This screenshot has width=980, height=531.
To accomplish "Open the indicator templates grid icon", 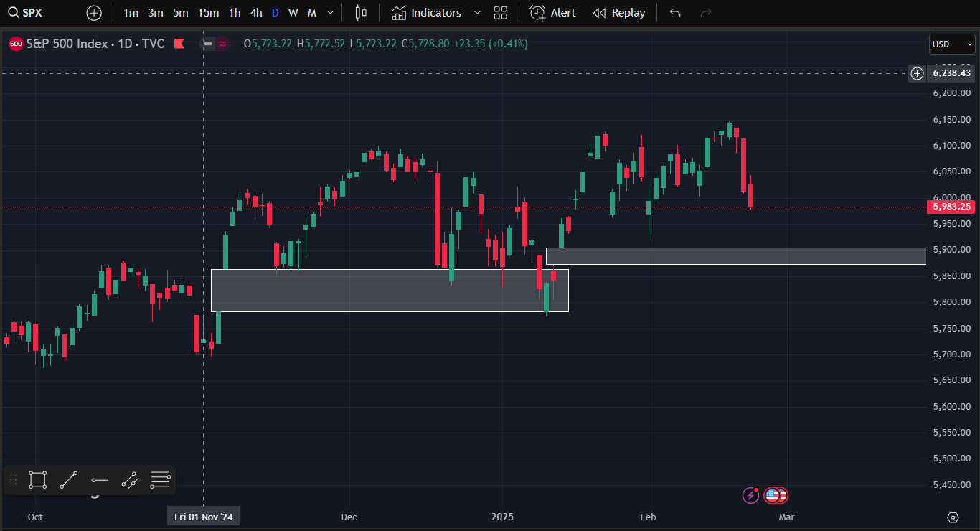I will click(x=501, y=13).
